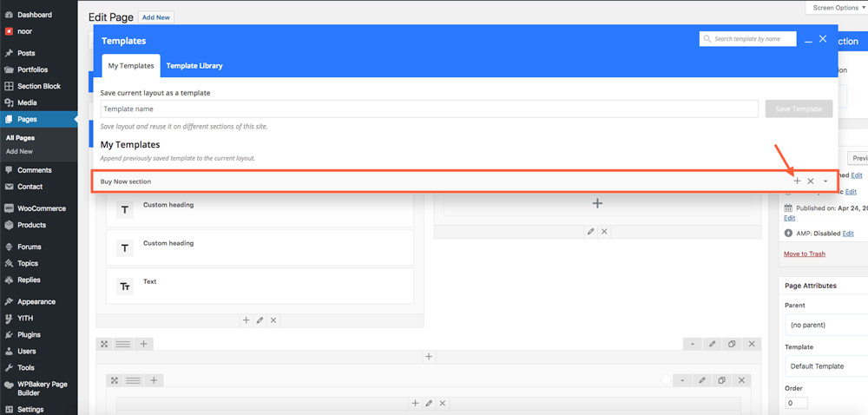Delete the right column
This screenshot has width=868, height=415.
click(x=604, y=232)
